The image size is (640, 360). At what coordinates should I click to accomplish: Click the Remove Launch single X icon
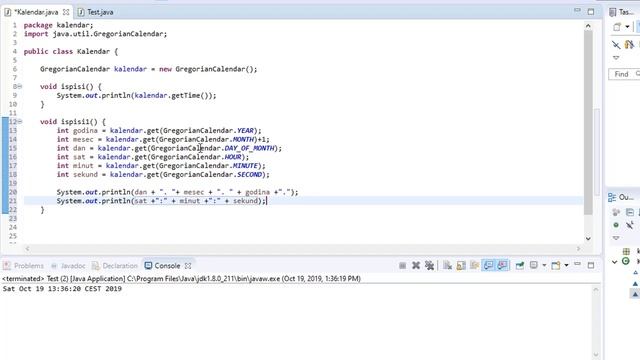416,266
